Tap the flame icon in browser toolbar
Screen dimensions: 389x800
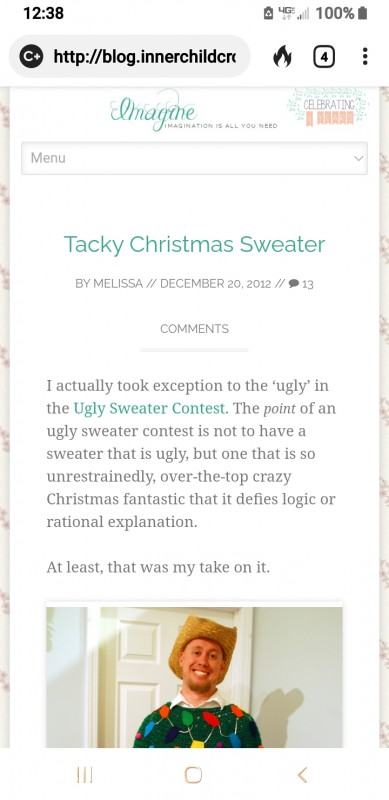click(282, 57)
